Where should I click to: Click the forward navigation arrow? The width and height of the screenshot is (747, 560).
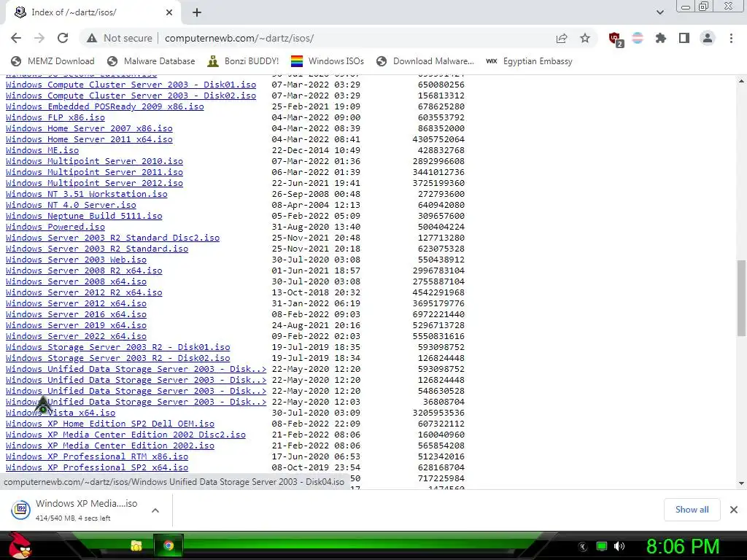(x=39, y=38)
